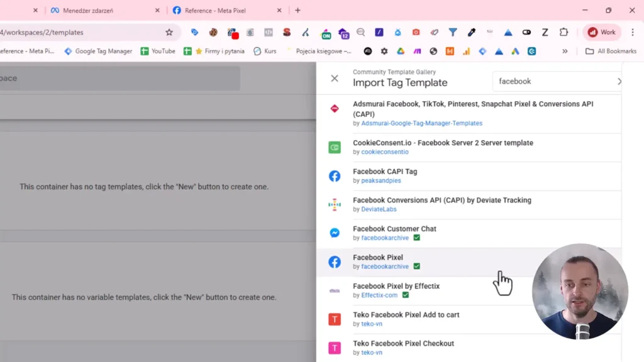Close the Reference - Meta Pixel tab
The image size is (644, 362).
pos(279,11)
